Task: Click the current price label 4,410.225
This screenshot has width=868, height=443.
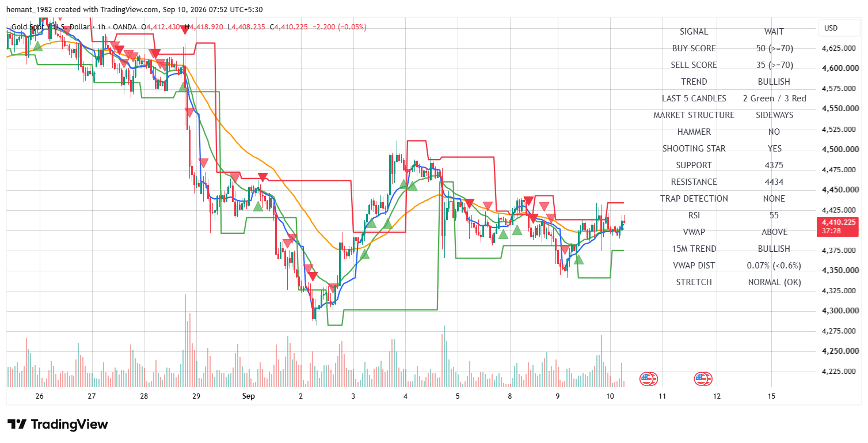Action: [838, 222]
